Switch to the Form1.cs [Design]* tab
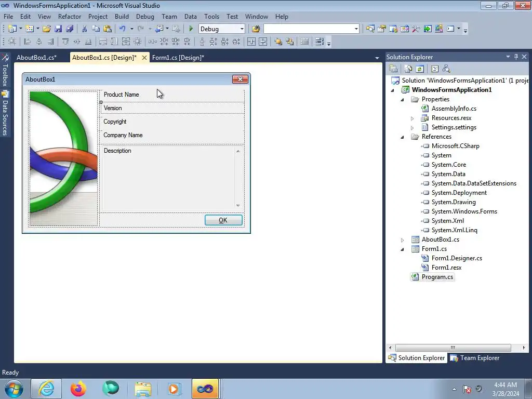The width and height of the screenshot is (532, 399). pos(178,57)
